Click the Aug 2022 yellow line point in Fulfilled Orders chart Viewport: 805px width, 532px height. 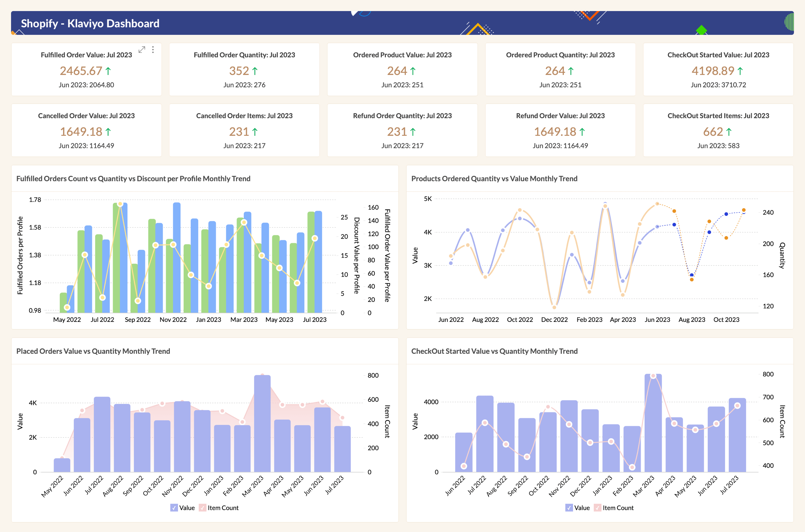[120, 204]
